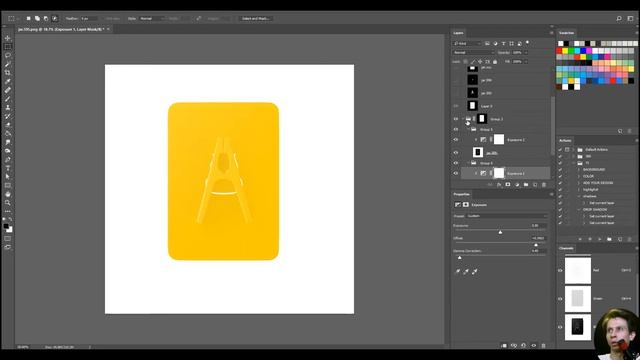
Task: Select the Crop tool
Action: pos(7,73)
